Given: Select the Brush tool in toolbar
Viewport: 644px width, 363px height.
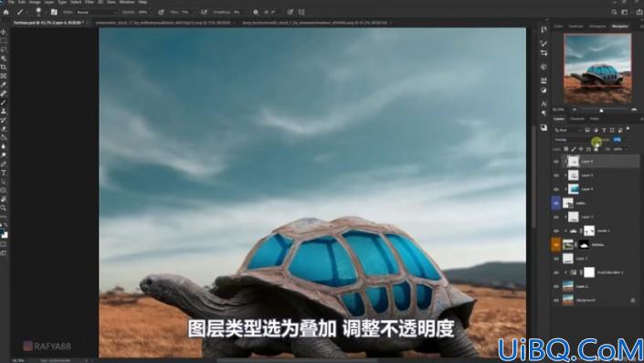Looking at the screenshot, I should coord(4,102).
